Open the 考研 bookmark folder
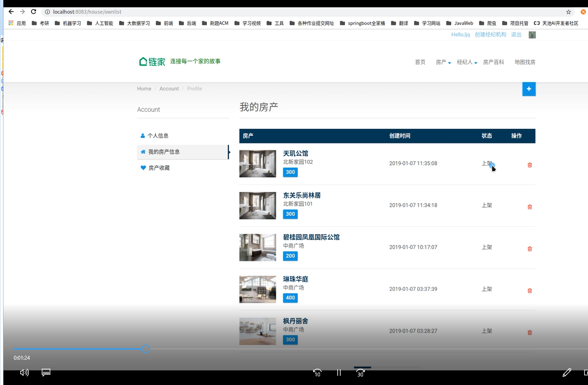This screenshot has height=385, width=588. [x=40, y=23]
